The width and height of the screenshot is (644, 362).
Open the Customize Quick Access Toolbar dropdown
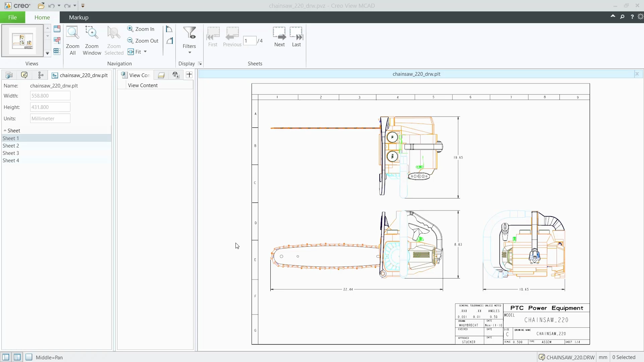pyautogui.click(x=83, y=6)
